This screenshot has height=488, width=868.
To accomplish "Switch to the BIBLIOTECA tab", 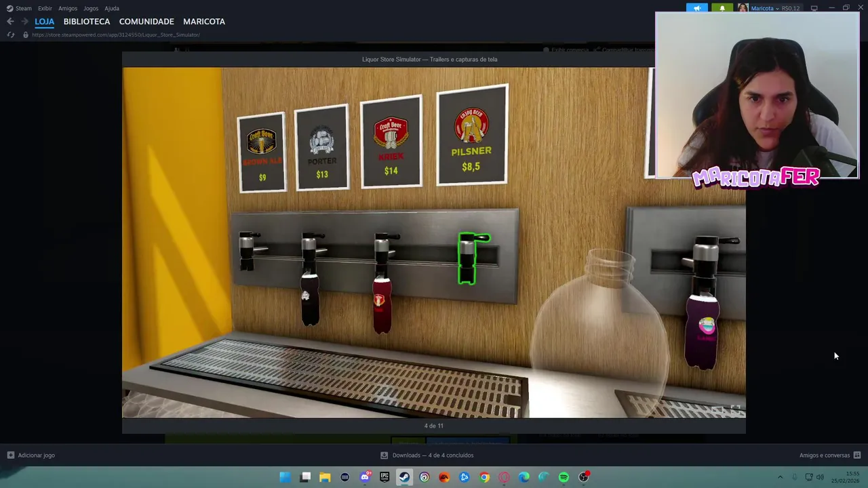I will pos(87,22).
